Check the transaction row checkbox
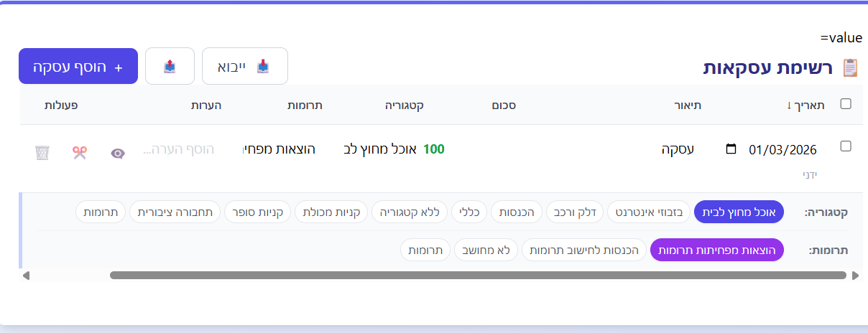 click(846, 146)
